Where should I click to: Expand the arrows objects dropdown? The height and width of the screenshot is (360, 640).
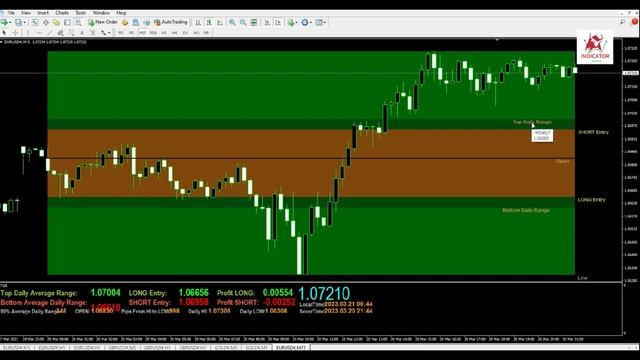[x=109, y=33]
